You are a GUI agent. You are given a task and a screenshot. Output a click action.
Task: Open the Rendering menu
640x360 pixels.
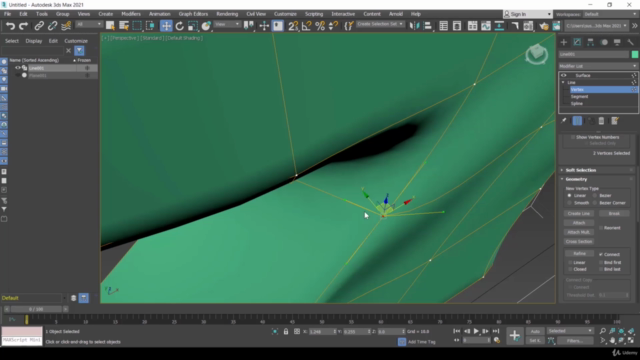[x=227, y=14]
